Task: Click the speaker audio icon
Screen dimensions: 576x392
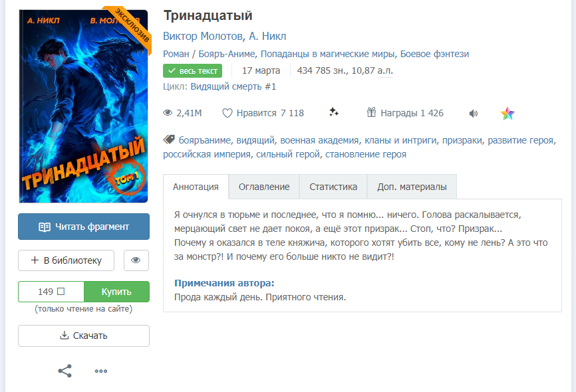Action: pyautogui.click(x=474, y=114)
